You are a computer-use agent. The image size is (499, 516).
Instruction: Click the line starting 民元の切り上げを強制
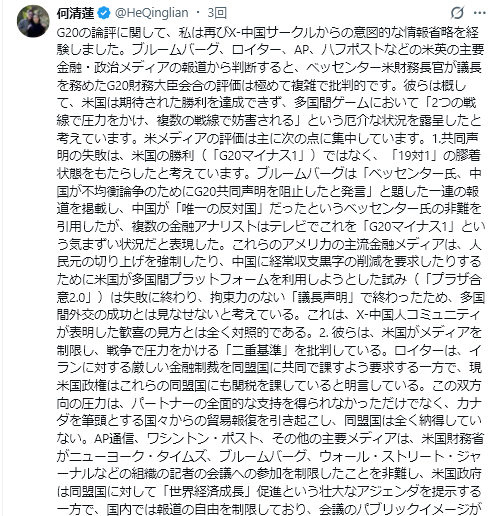269,262
